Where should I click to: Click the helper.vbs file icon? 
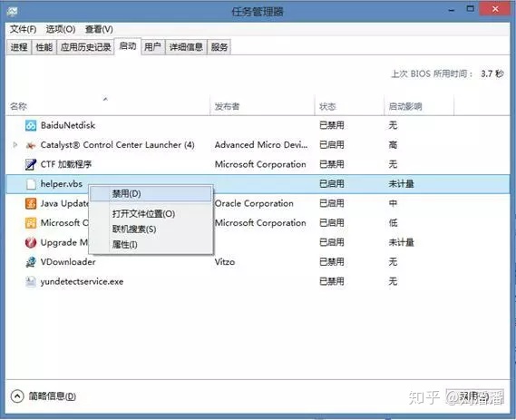pyautogui.click(x=31, y=184)
